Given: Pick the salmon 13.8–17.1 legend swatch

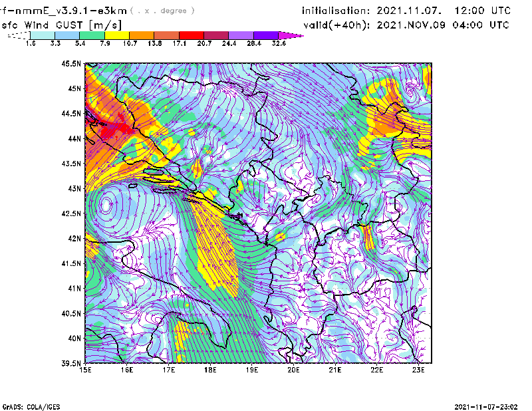Looking at the screenshot, I should point(167,35).
